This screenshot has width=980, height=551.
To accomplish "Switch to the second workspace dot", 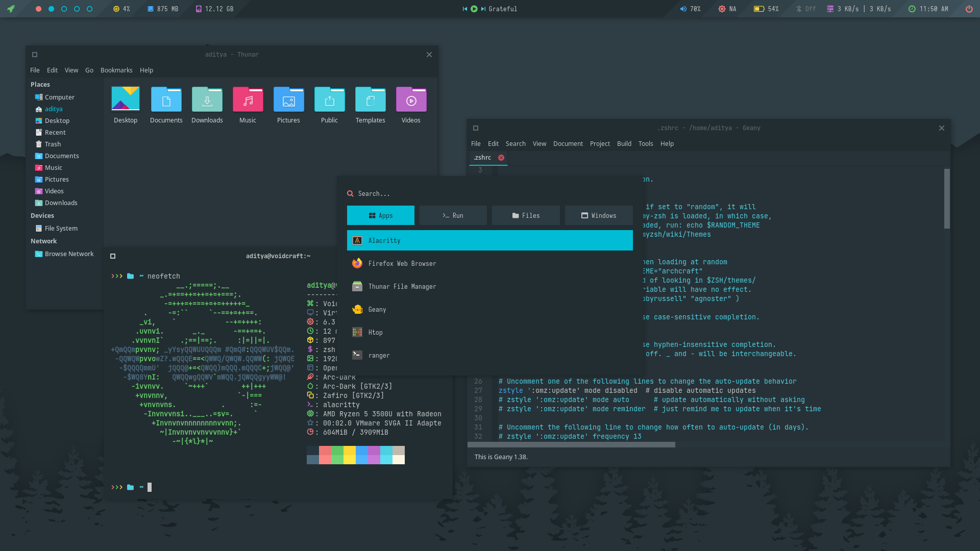I will [x=51, y=9].
